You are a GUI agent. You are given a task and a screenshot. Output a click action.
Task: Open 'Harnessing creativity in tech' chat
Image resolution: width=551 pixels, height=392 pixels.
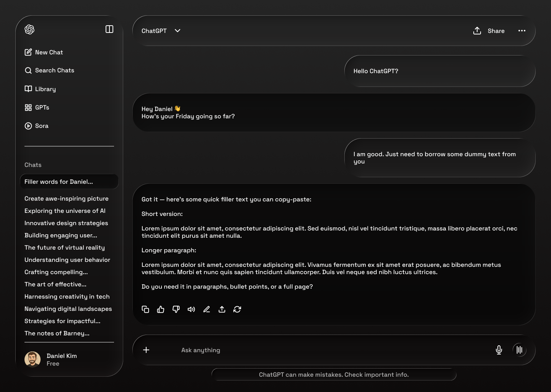click(67, 297)
